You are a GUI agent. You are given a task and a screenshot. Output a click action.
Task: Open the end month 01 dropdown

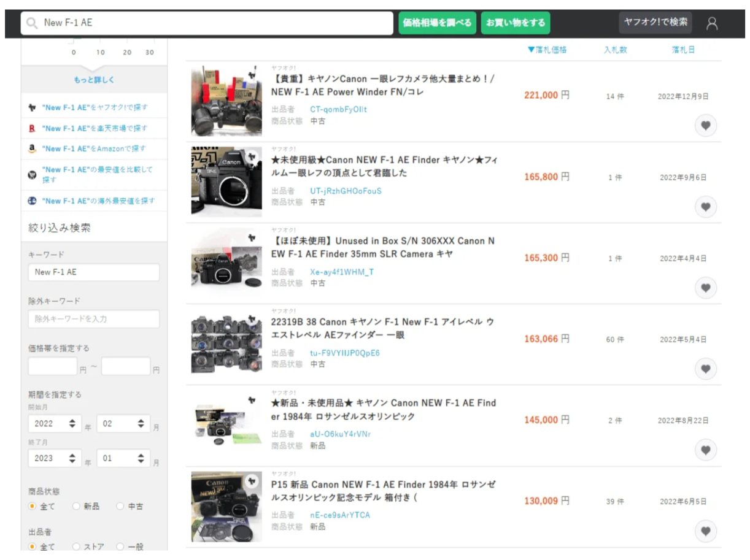click(123, 458)
